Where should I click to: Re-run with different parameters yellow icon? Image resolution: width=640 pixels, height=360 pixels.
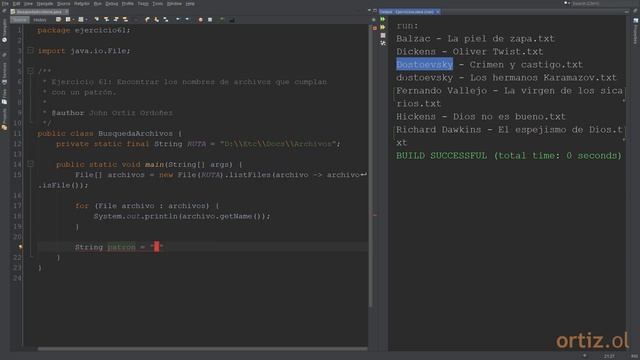[x=383, y=27]
